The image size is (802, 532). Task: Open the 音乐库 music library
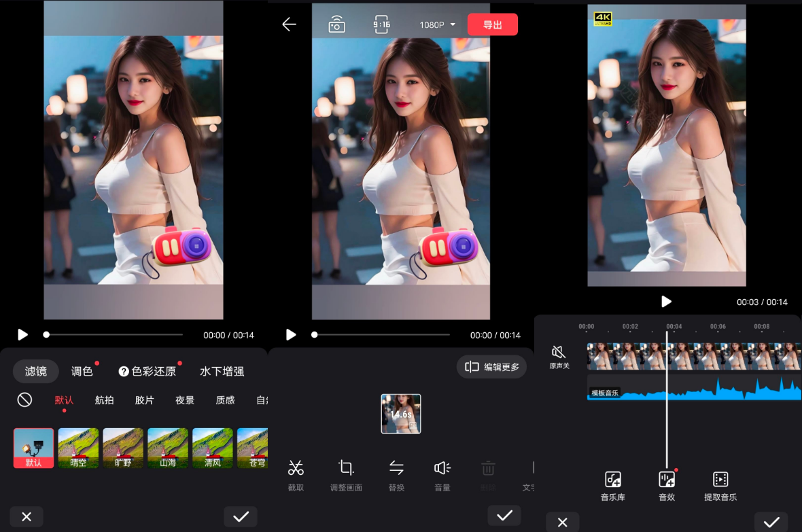click(612, 485)
